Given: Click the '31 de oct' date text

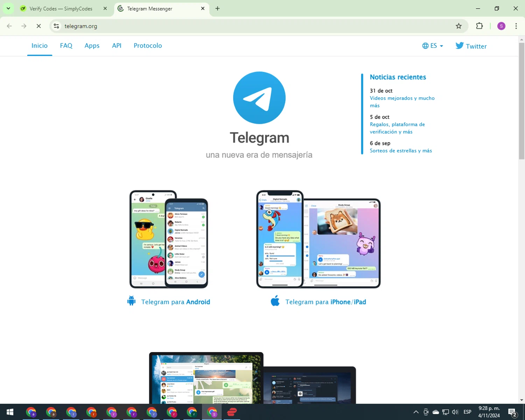Looking at the screenshot, I should tap(381, 91).
